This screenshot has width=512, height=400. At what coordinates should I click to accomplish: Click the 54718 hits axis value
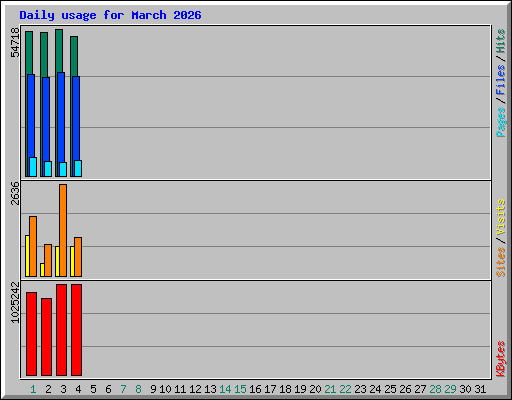pos(15,43)
